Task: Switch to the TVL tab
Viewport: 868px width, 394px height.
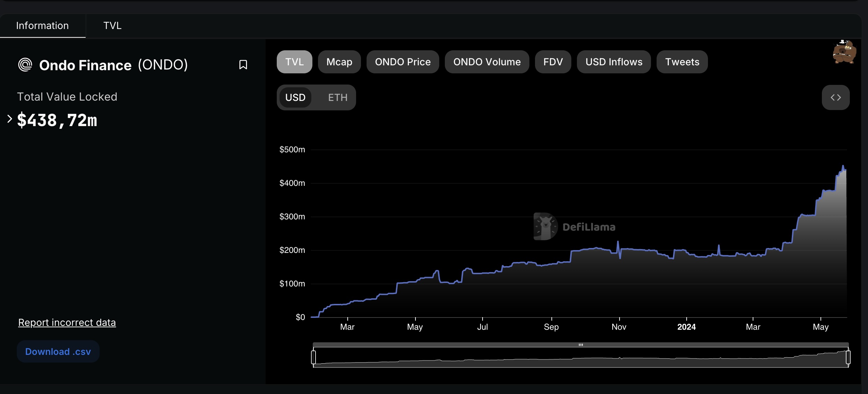Action: [112, 25]
